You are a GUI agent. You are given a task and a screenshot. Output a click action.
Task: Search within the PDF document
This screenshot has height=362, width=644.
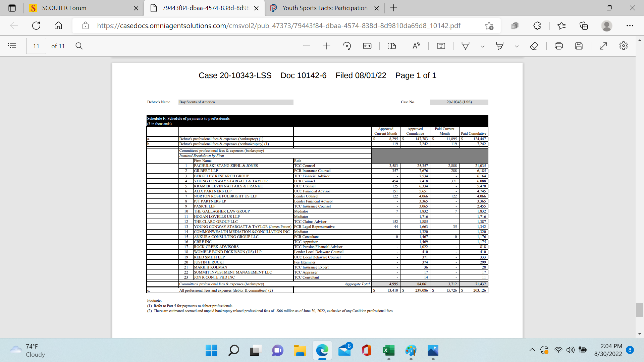tap(79, 46)
